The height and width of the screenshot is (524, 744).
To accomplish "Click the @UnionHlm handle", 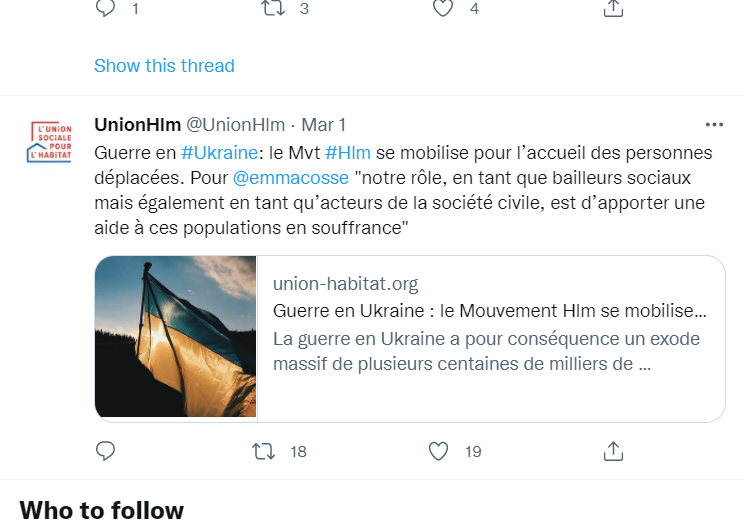I will (x=236, y=125).
